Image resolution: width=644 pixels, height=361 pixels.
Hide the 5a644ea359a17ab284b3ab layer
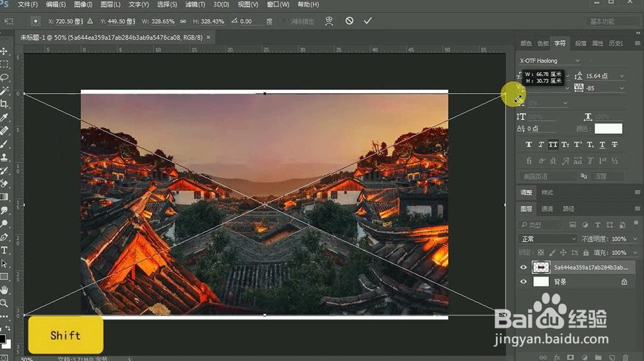(x=523, y=267)
